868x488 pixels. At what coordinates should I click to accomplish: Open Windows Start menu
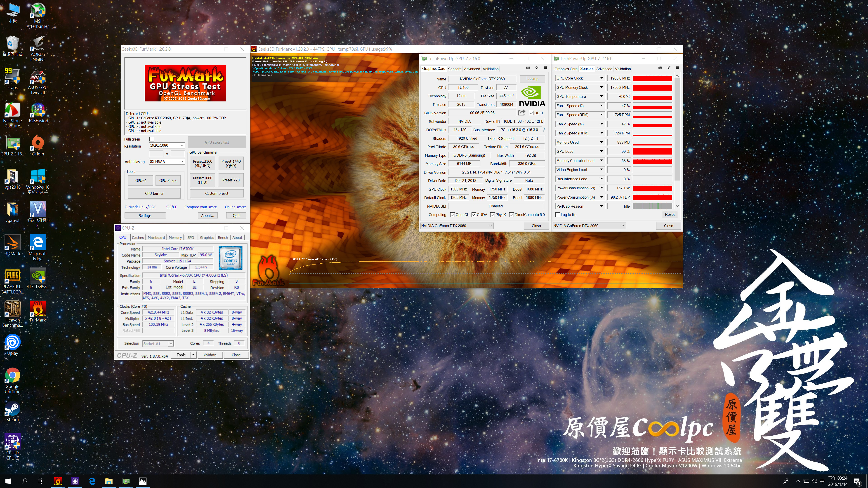(8, 481)
